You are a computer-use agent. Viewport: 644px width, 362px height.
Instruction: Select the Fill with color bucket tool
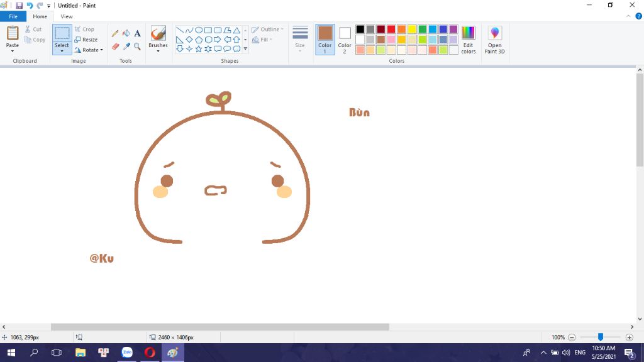pos(126,33)
